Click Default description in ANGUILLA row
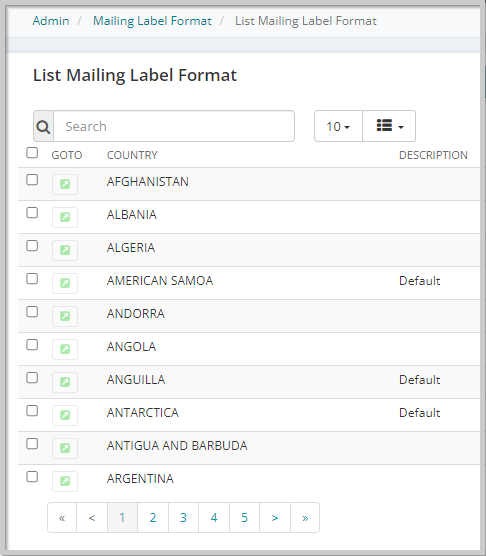This screenshot has height=556, width=486. point(420,379)
